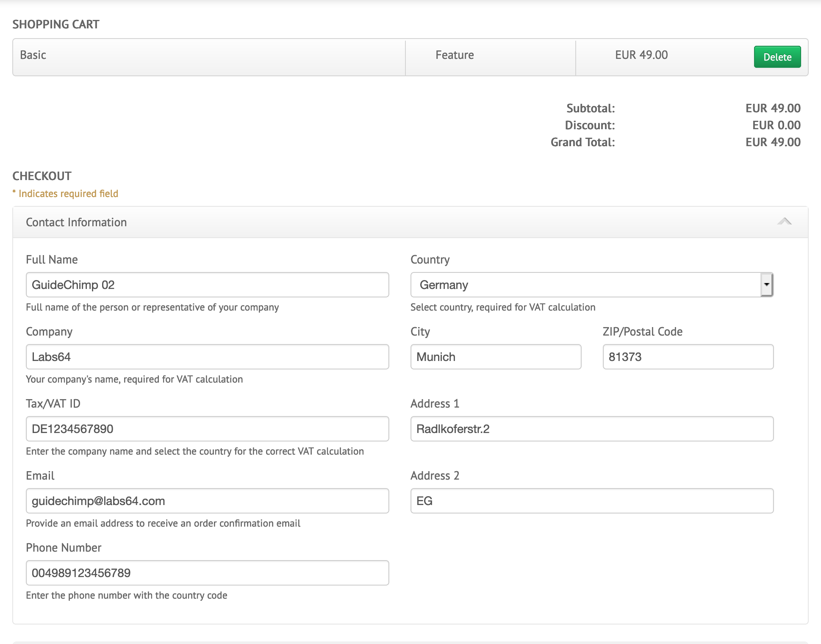Click the EUR 49.00 cart item price
This screenshot has width=821, height=644.
point(641,55)
